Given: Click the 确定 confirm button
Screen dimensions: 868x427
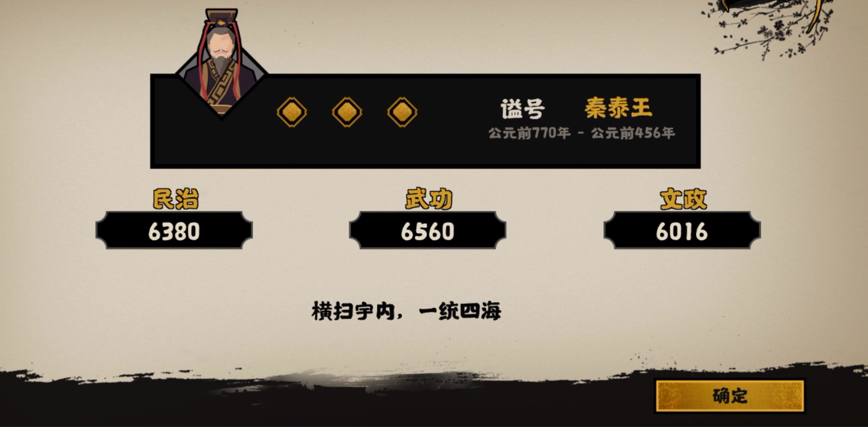Looking at the screenshot, I should (730, 396).
